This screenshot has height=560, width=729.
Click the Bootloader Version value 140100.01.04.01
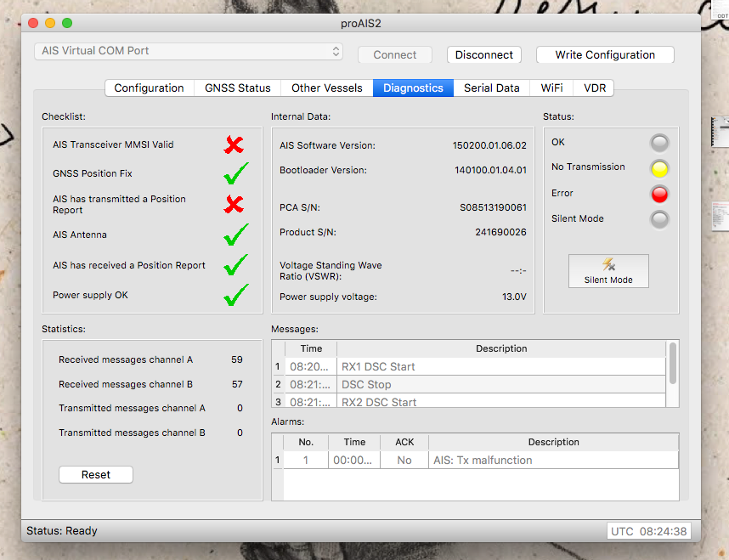click(x=490, y=170)
